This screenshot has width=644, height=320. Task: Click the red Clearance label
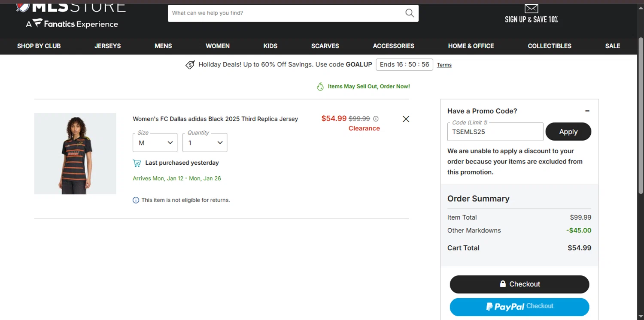point(364,128)
